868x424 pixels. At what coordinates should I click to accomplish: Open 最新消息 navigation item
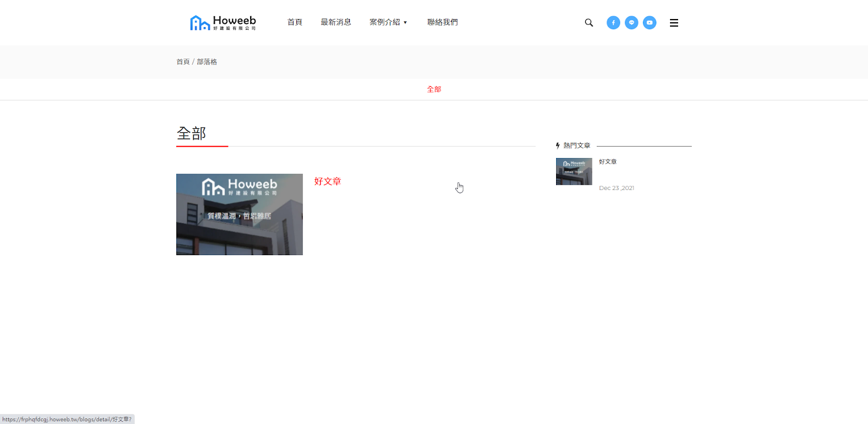[x=336, y=22]
